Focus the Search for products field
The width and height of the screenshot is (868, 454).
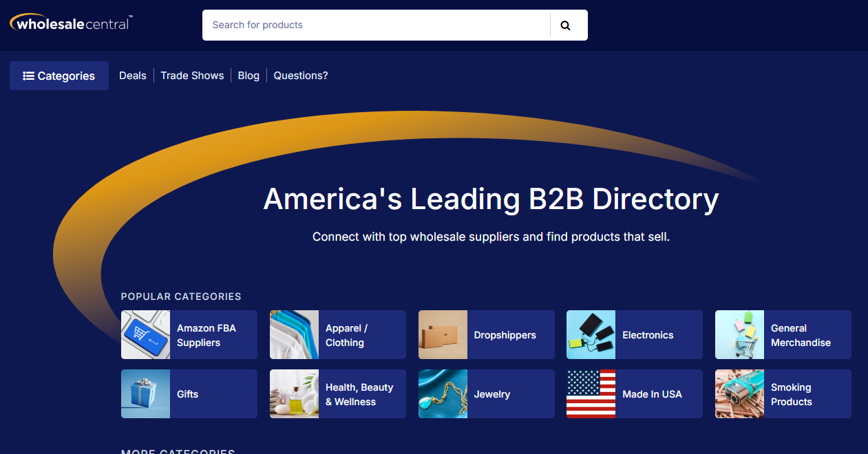coord(376,25)
